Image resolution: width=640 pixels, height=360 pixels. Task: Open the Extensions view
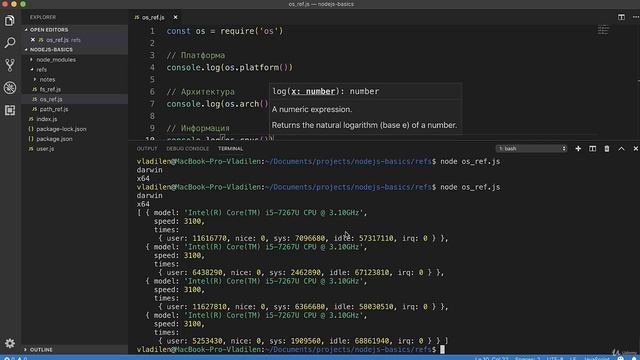coord(10,110)
